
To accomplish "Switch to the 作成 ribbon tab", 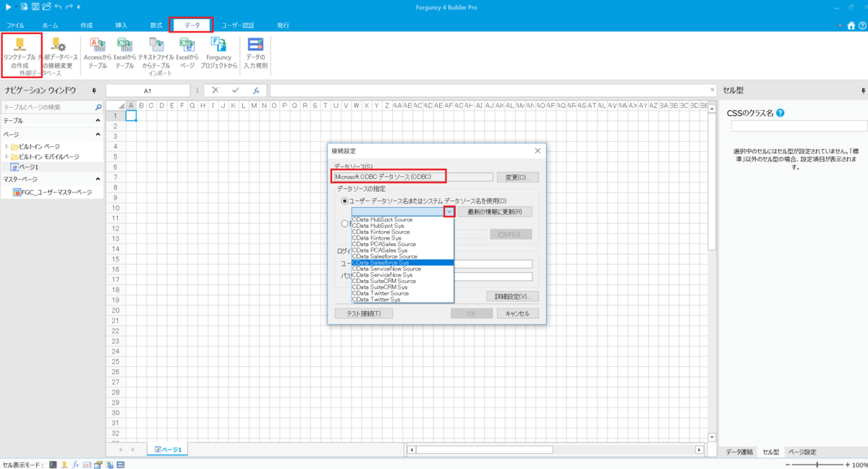I will 86,25.
